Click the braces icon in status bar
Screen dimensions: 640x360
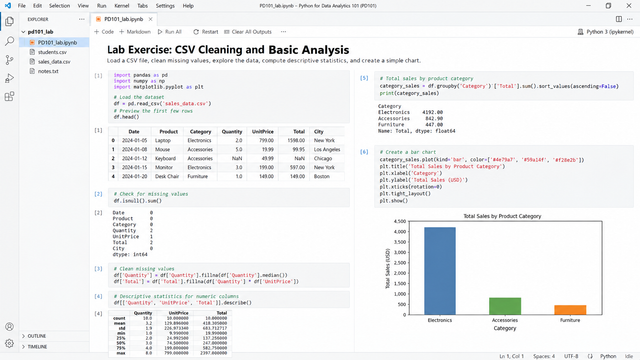[x=590, y=356]
